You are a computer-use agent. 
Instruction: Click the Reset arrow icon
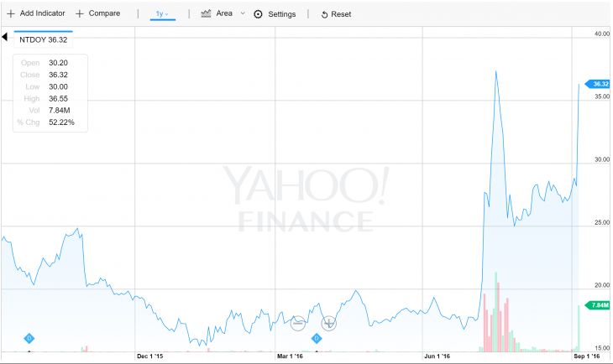click(324, 15)
